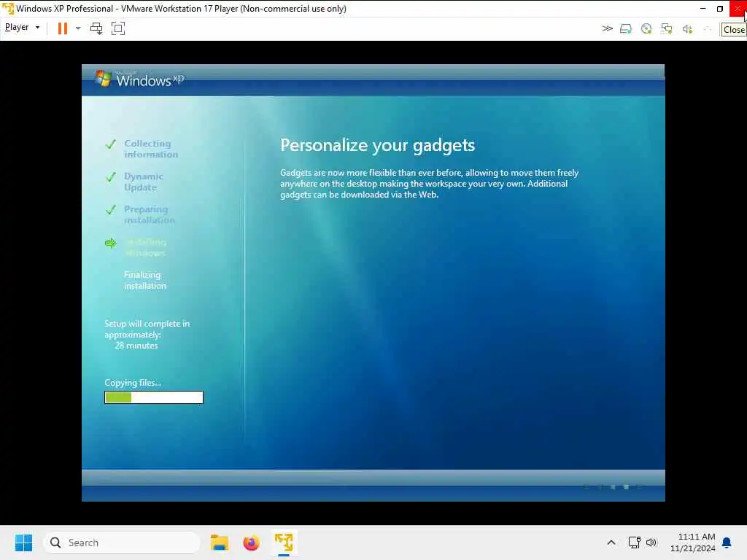
Task: Launch Firefox from the taskbar
Action: (251, 542)
